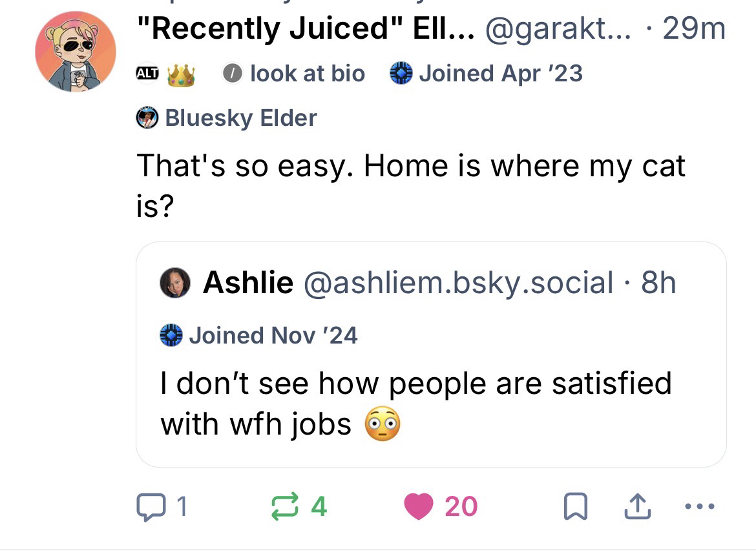This screenshot has height=556, width=756.
Task: Open the Bluesky Elder label
Action: tap(227, 118)
